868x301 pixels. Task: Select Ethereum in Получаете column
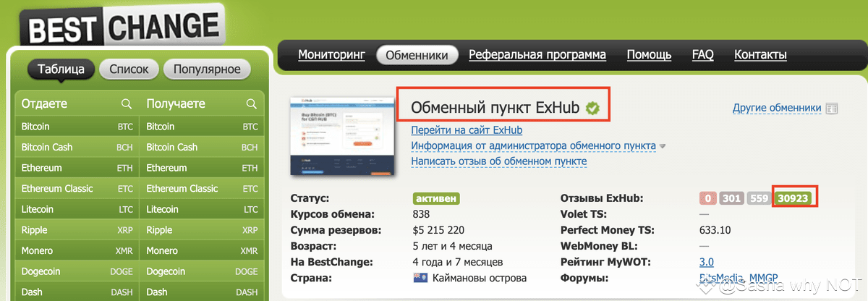coord(202,168)
